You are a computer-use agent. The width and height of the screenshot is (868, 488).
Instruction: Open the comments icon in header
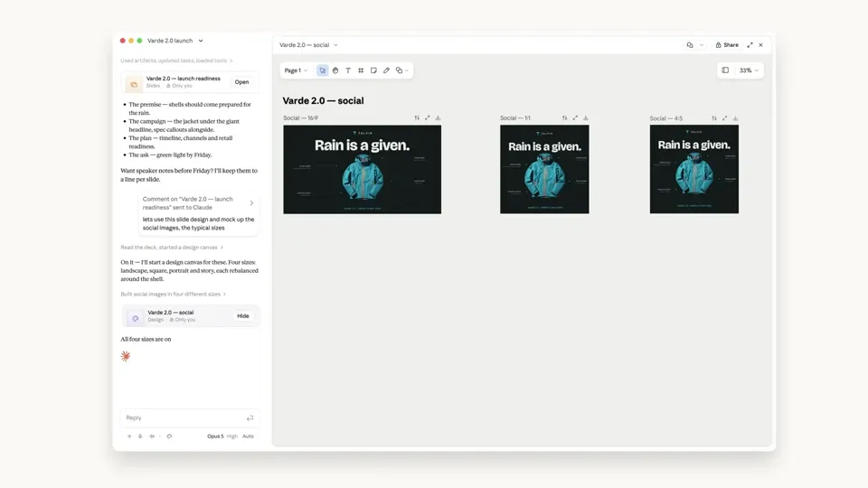690,45
